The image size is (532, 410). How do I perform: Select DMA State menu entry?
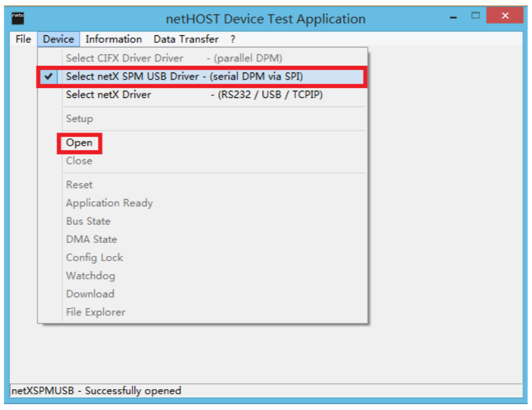tap(202, 240)
